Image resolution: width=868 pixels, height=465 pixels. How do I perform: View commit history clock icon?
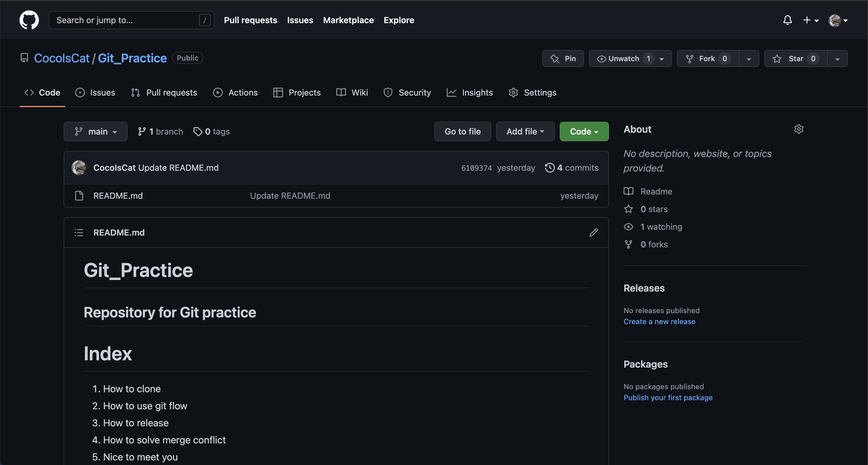coord(550,167)
